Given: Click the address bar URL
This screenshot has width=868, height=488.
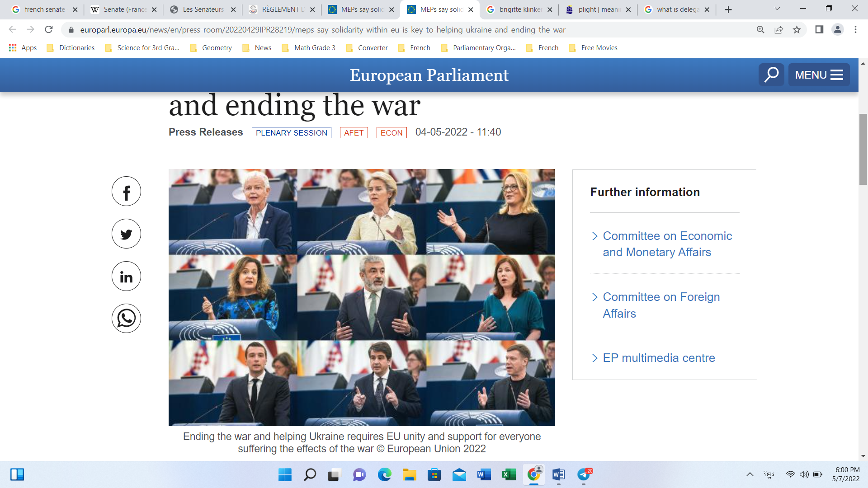Looking at the screenshot, I should point(323,30).
